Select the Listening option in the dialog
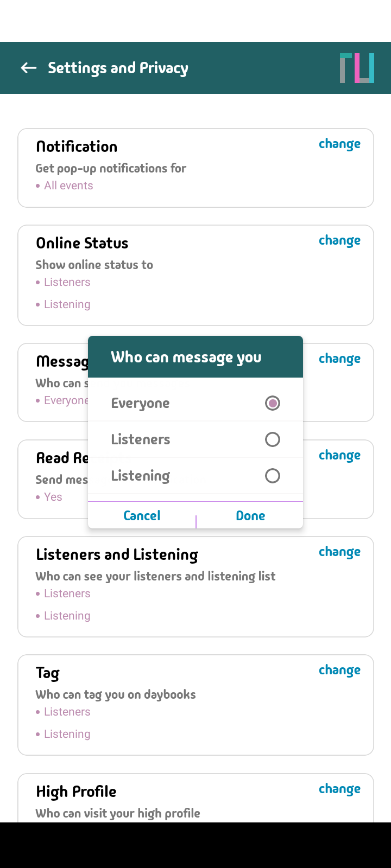 coord(272,476)
